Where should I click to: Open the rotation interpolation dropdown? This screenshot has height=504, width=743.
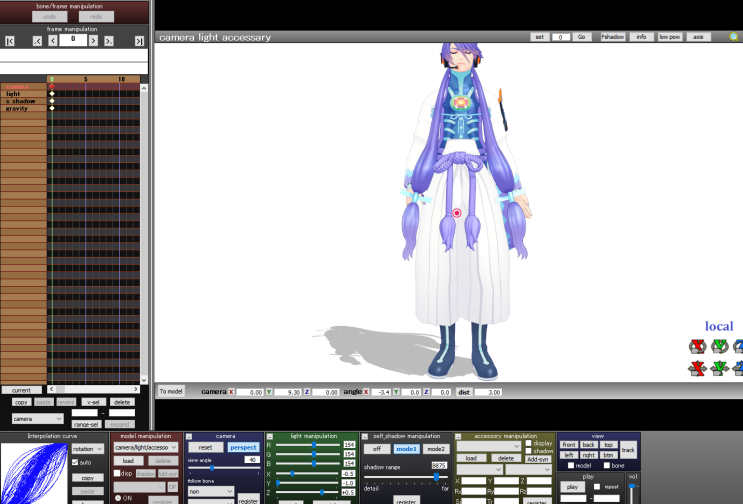[87, 449]
